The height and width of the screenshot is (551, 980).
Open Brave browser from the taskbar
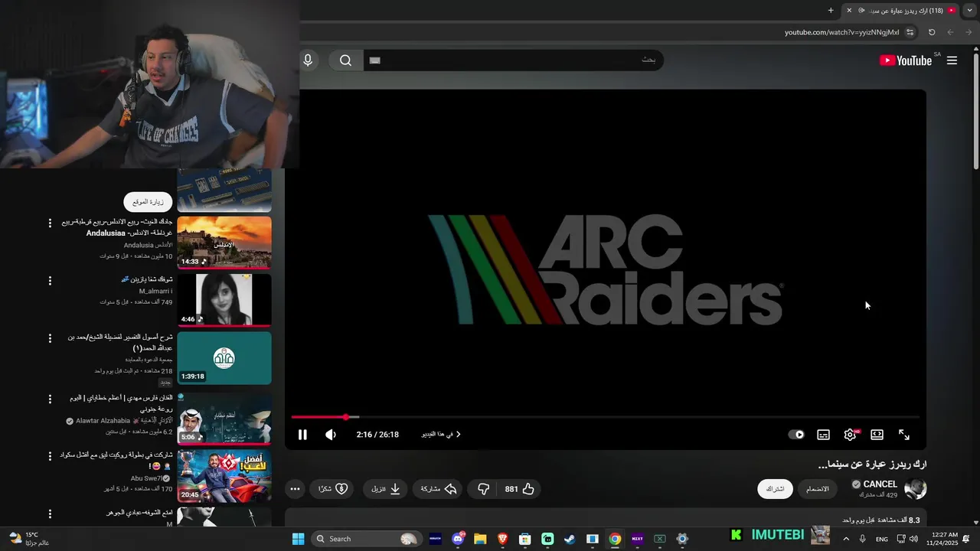pos(502,539)
